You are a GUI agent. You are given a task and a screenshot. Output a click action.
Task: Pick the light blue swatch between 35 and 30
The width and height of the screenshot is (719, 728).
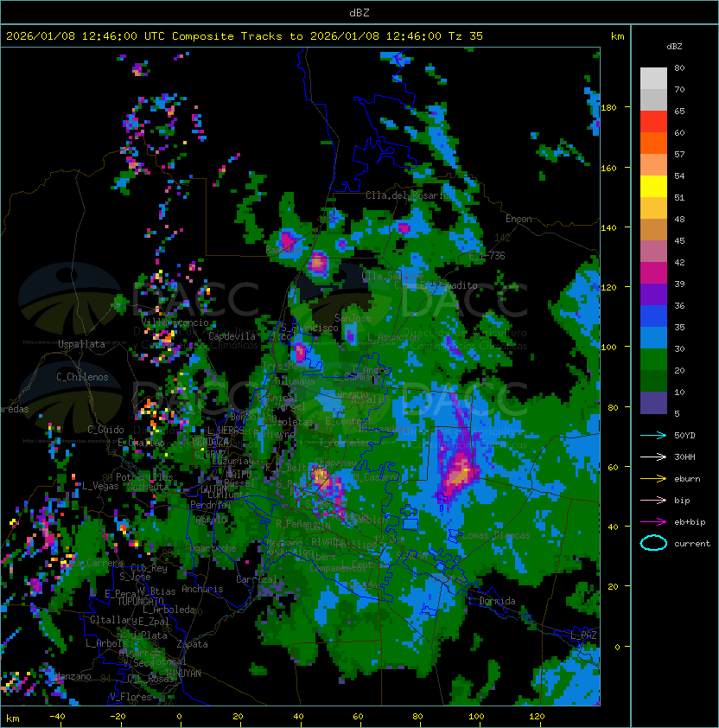click(653, 338)
